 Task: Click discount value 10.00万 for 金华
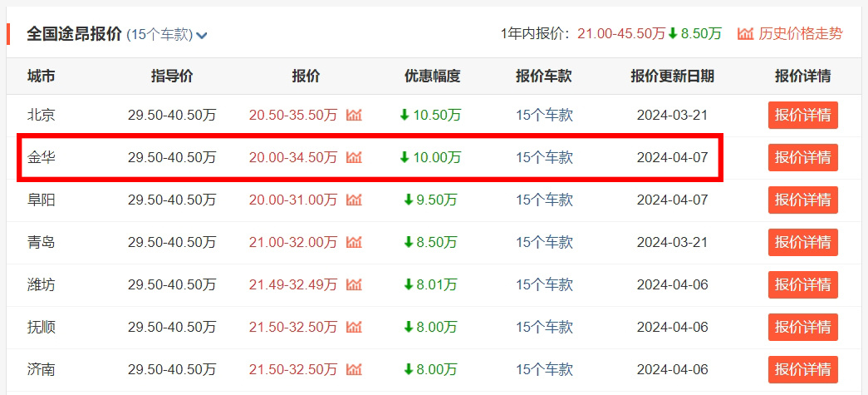437,157
